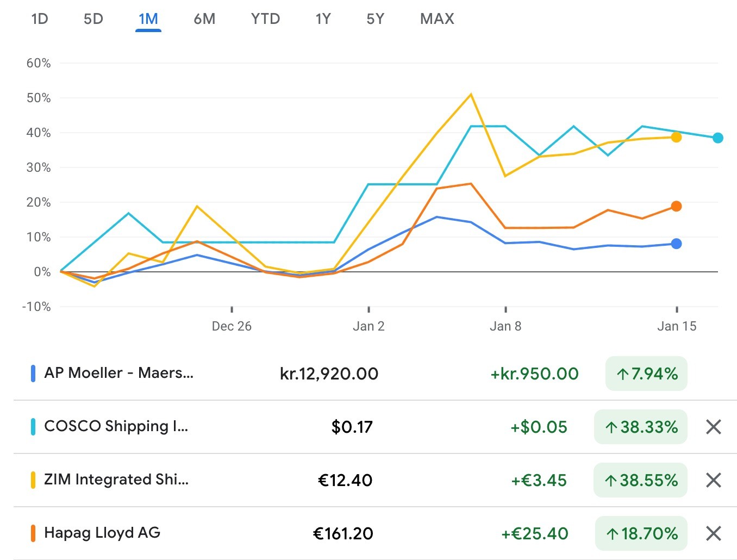
Task: Click the orange Hapag Lloyd color bar
Action: 33,533
